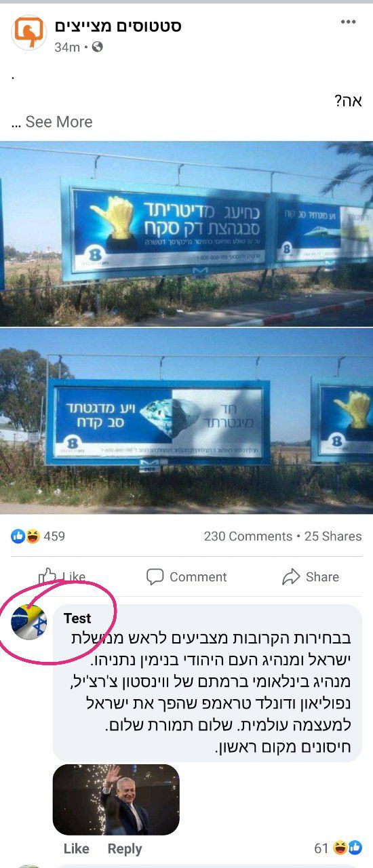Click the public globe privacy icon
Viewport: 373px width, 868px height.
97,47
